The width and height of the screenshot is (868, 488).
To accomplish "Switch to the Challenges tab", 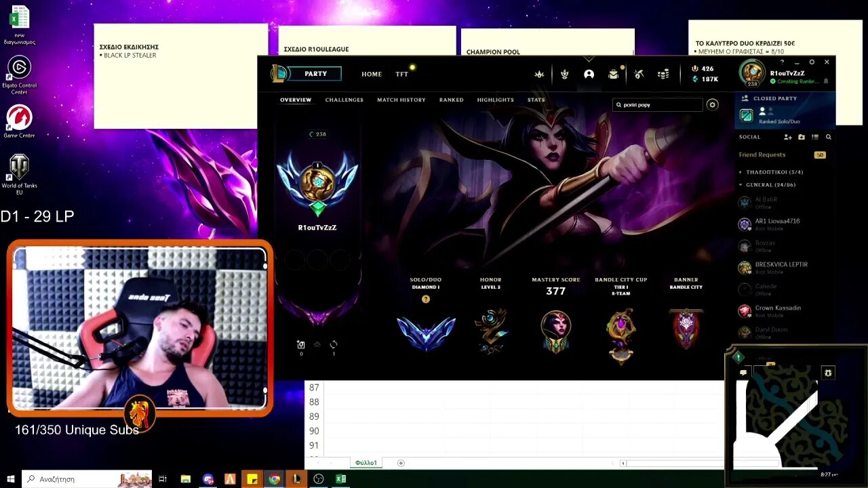I will pyautogui.click(x=344, y=100).
